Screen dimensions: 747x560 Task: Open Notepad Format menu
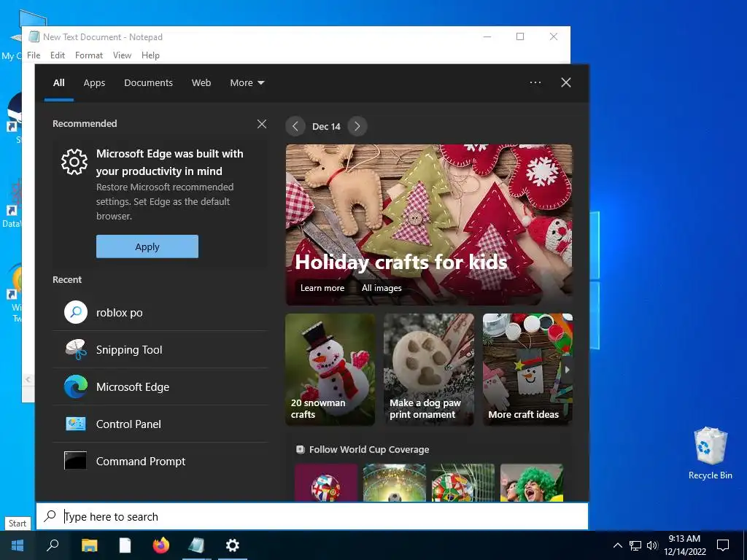[88, 55]
